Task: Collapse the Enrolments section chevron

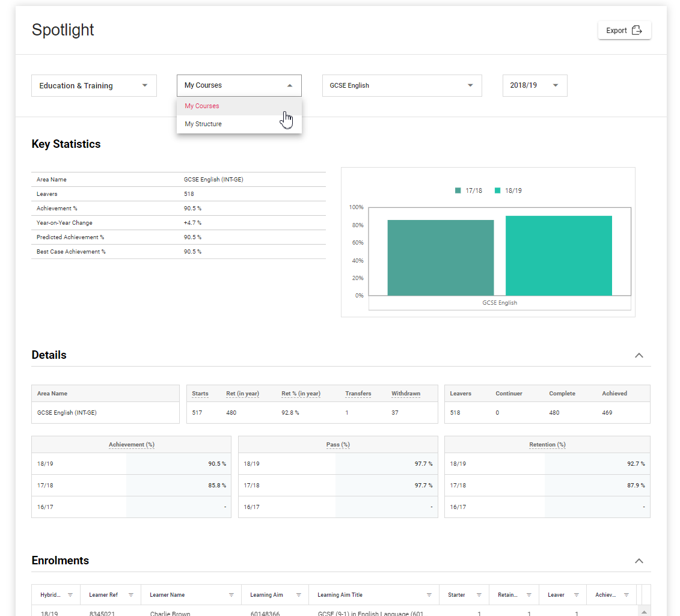Action: coord(639,561)
